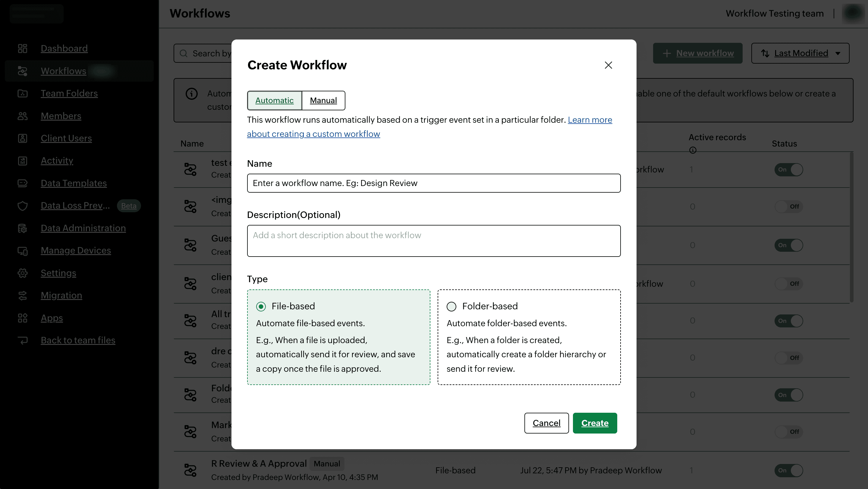
Task: Click the Migration arrows icon
Action: click(23, 295)
